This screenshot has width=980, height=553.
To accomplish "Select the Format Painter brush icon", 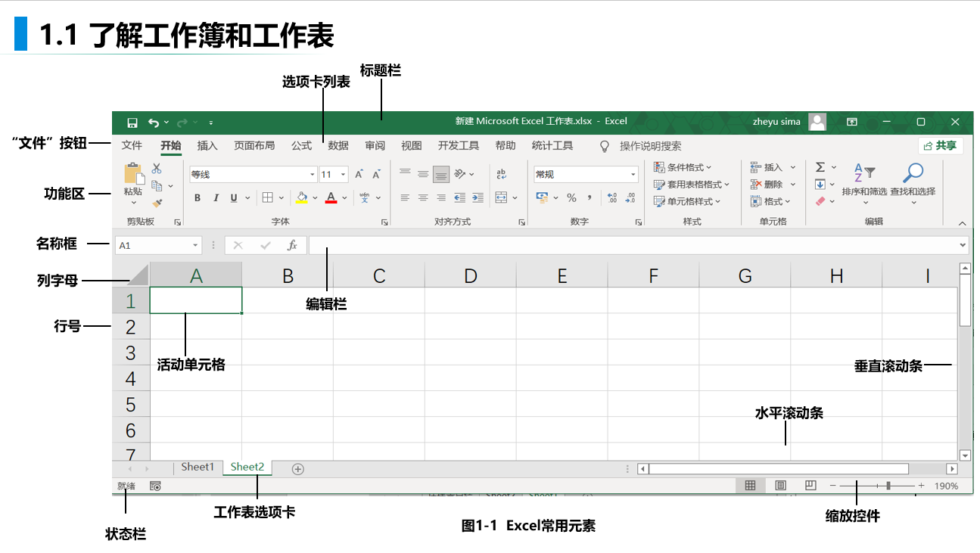I will click(x=157, y=202).
